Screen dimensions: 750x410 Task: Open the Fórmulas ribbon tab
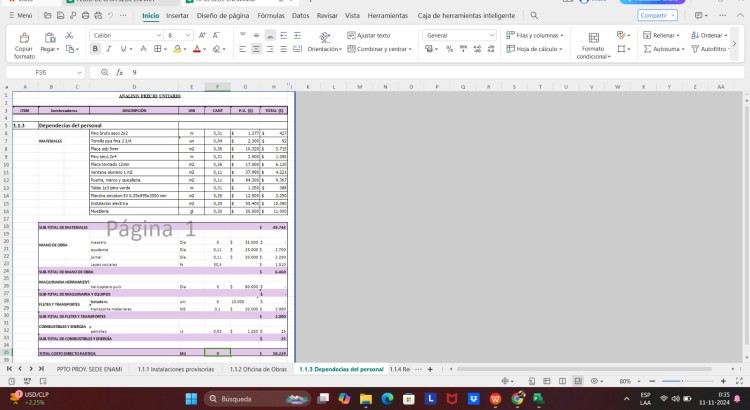[x=271, y=15]
